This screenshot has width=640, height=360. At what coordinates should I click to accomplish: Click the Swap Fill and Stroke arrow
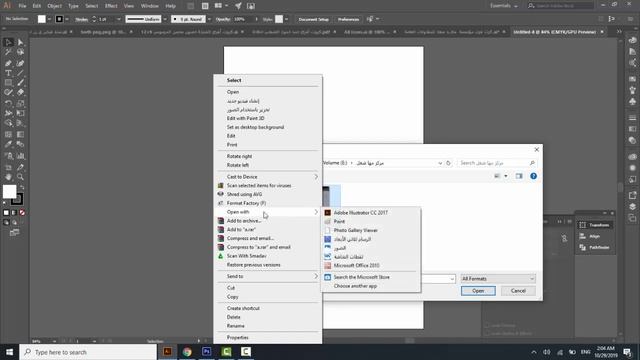click(22, 187)
